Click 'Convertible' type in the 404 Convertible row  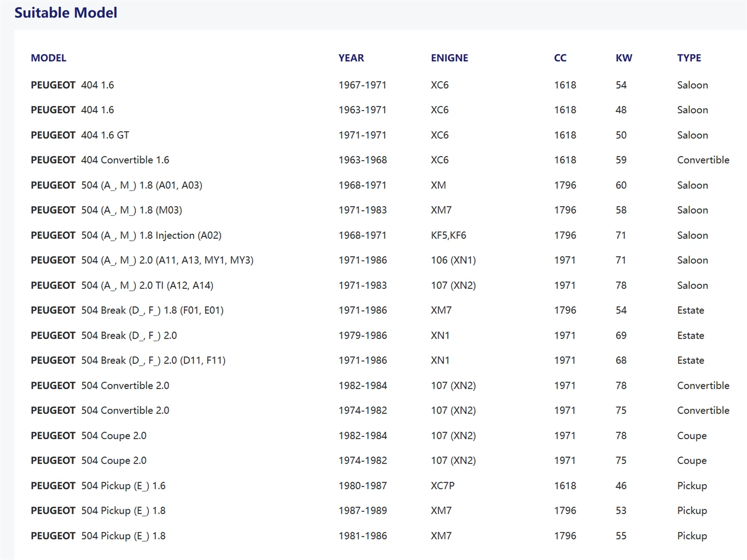(703, 160)
